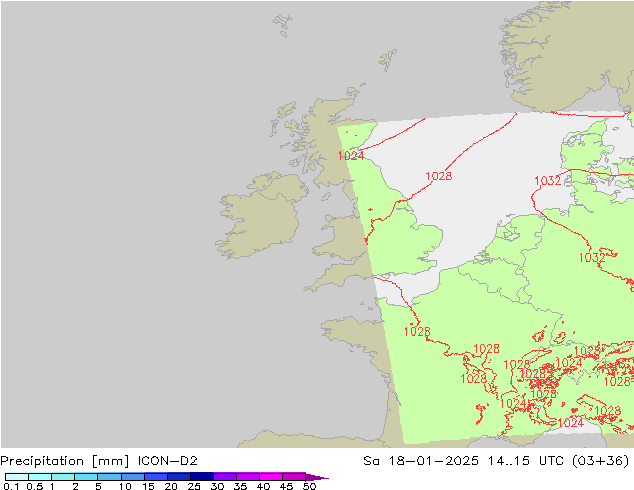
Task: Select the 30 to 35 mm purple swatch
Action: pos(225,477)
